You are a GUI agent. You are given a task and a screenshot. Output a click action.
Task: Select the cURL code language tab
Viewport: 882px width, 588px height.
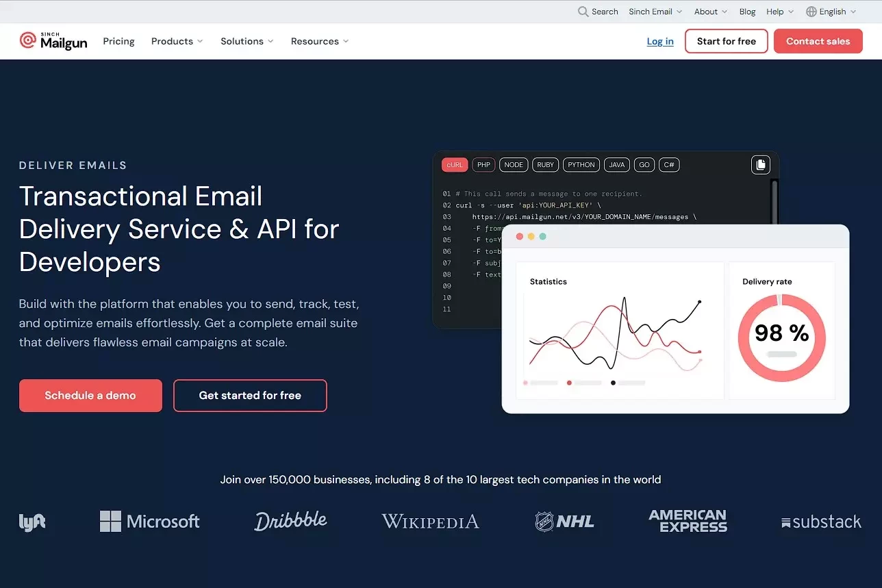[455, 165]
